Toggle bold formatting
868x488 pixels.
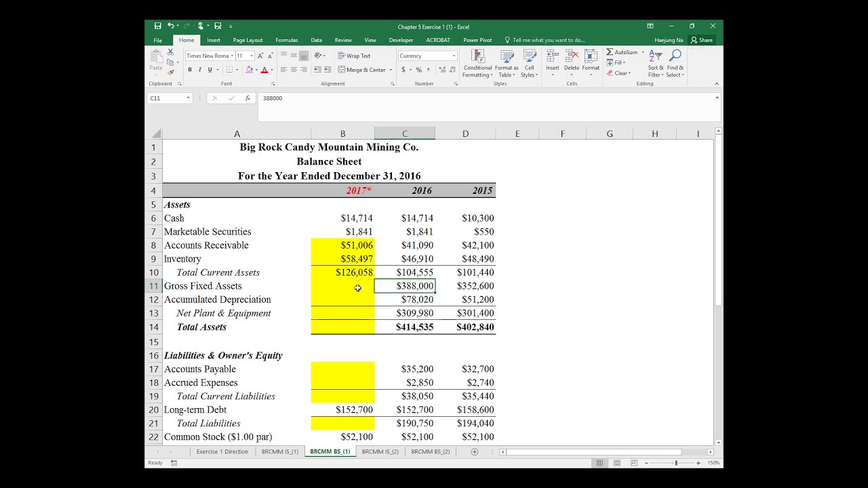190,70
